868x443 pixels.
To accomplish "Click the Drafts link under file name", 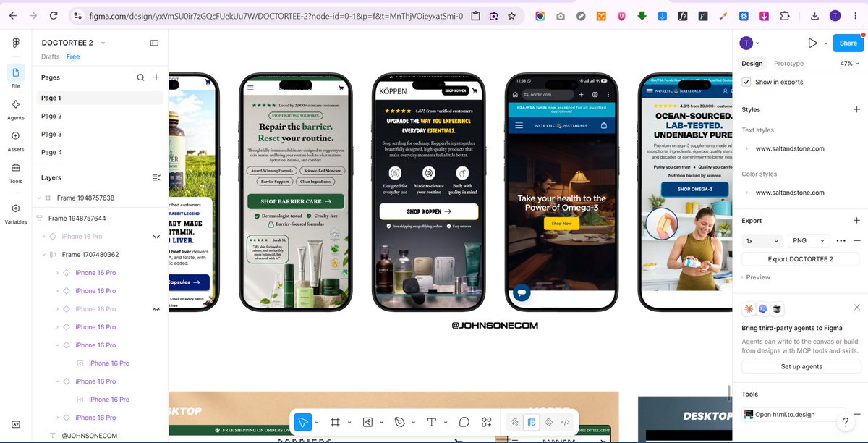I will pyautogui.click(x=51, y=56).
